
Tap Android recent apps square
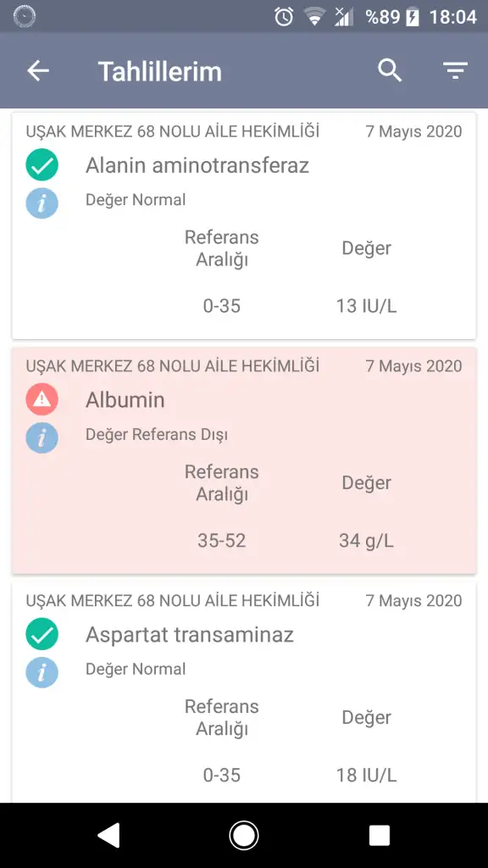click(380, 835)
